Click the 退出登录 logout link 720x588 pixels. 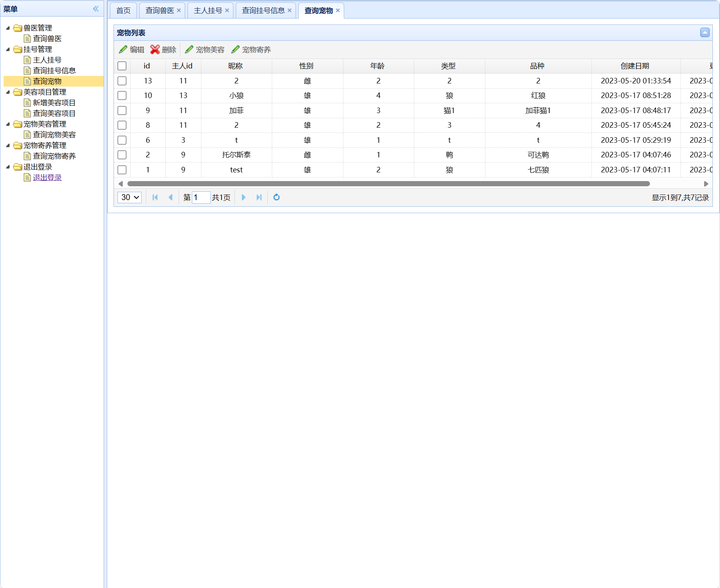coord(47,178)
